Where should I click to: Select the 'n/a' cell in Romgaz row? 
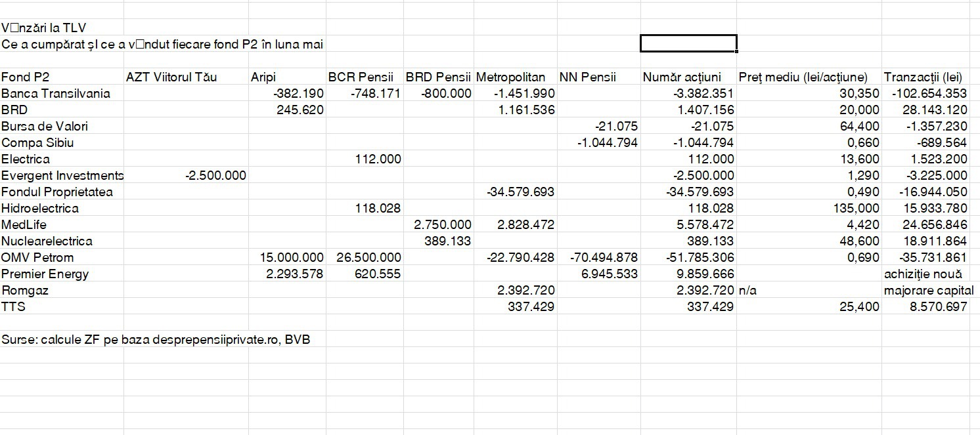pos(747,290)
